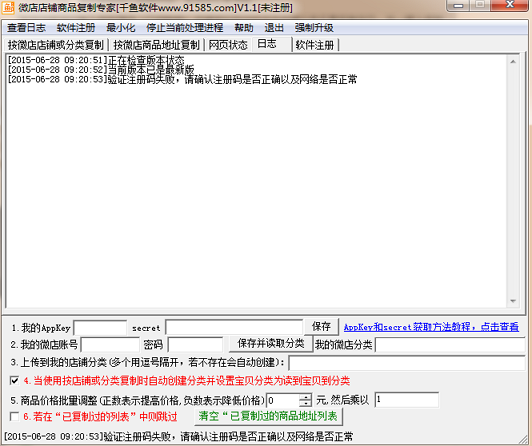This screenshot has width=532, height=446.
Task: Click the green 清空已复制过的商品地址列表 button
Action: (268, 416)
